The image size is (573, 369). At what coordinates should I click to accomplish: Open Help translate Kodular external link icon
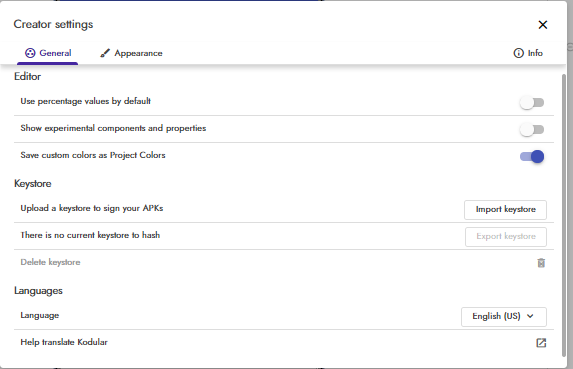pos(541,343)
